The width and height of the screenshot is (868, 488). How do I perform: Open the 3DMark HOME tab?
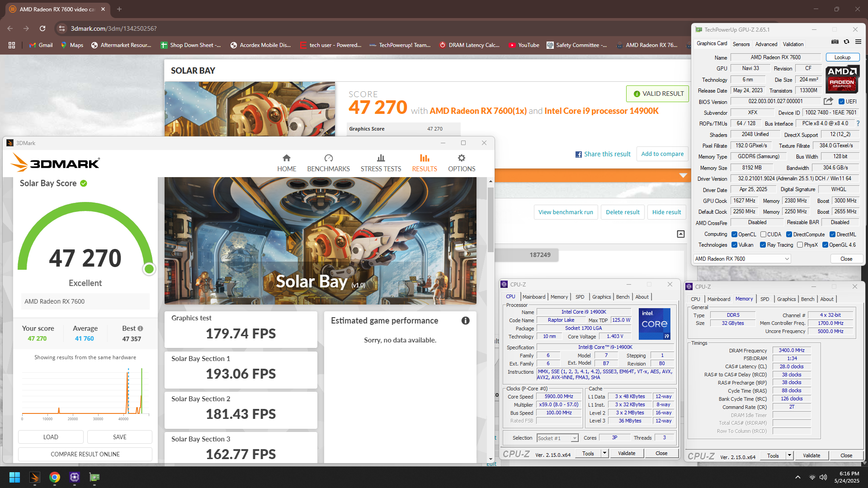[x=287, y=163]
